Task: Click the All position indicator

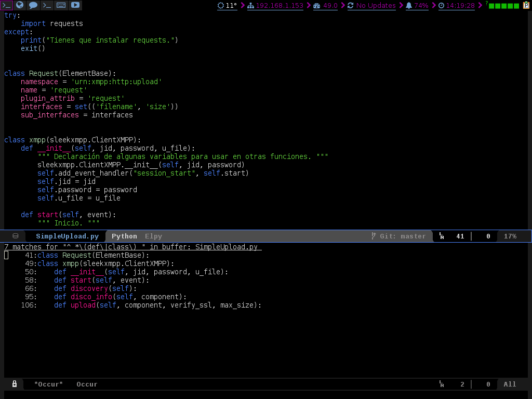Action: [x=510, y=384]
